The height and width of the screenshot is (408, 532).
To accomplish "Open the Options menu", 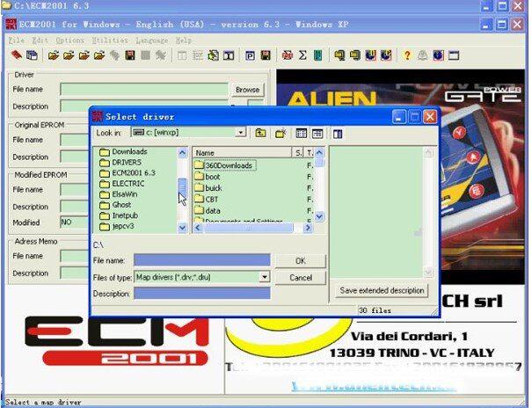I will click(x=69, y=40).
